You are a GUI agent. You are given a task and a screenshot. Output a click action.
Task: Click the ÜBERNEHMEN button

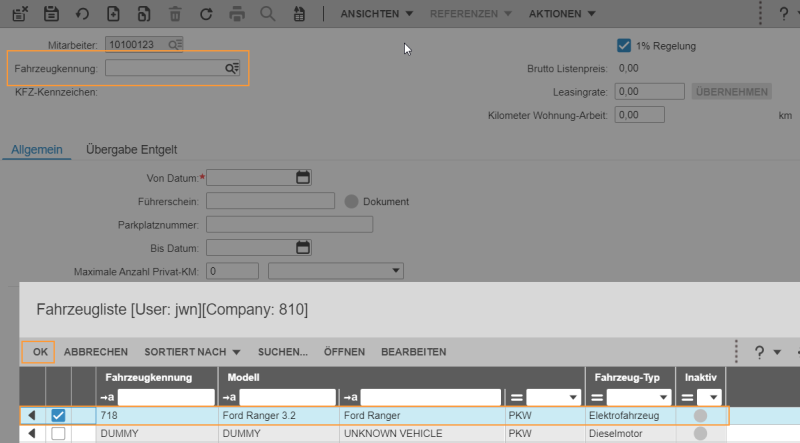(x=732, y=92)
